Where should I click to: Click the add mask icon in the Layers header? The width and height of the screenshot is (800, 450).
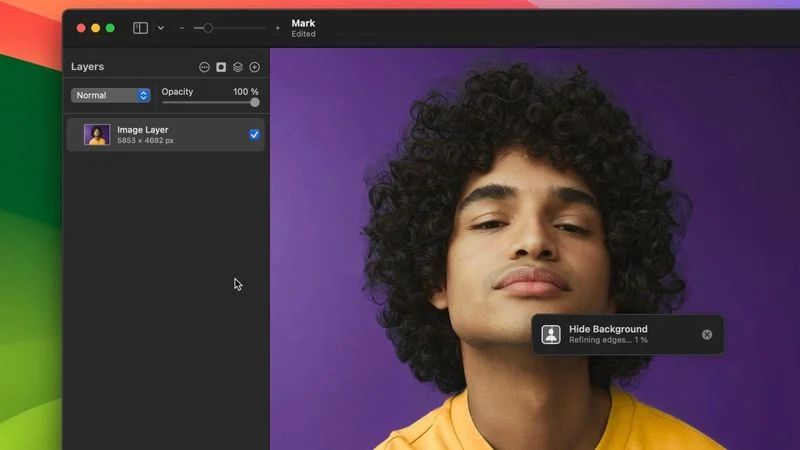[221, 67]
